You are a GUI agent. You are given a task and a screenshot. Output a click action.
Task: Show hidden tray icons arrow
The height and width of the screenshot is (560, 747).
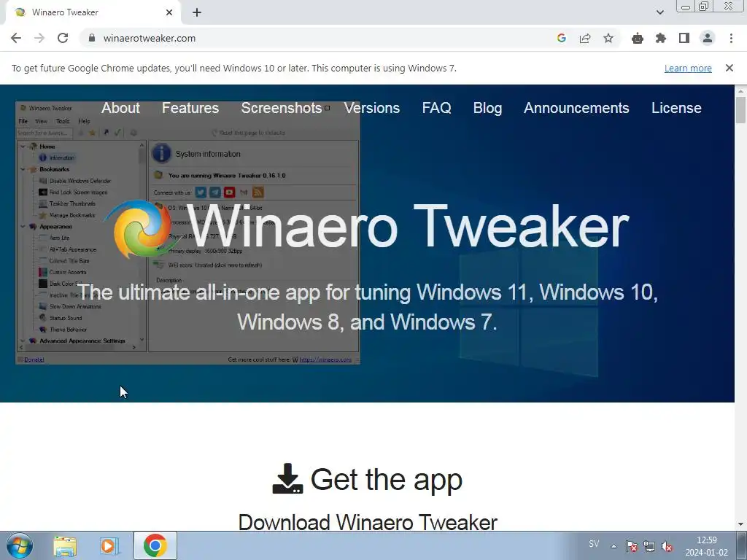(614, 546)
